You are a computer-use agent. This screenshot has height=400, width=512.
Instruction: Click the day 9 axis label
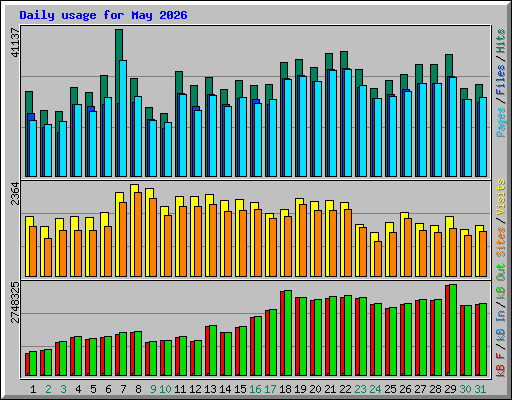153,389
